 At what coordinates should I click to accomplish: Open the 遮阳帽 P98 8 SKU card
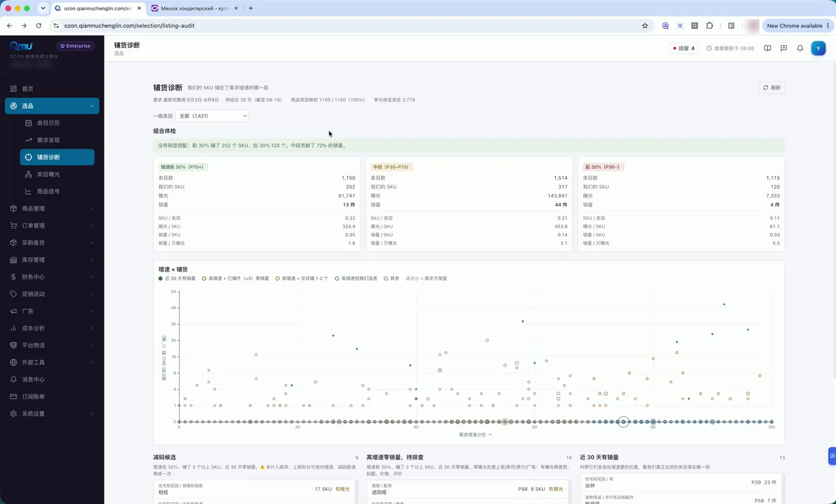469,489
